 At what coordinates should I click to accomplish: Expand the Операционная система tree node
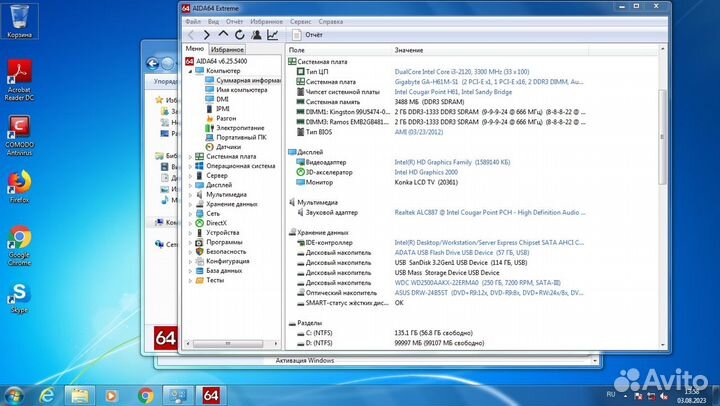pos(190,166)
